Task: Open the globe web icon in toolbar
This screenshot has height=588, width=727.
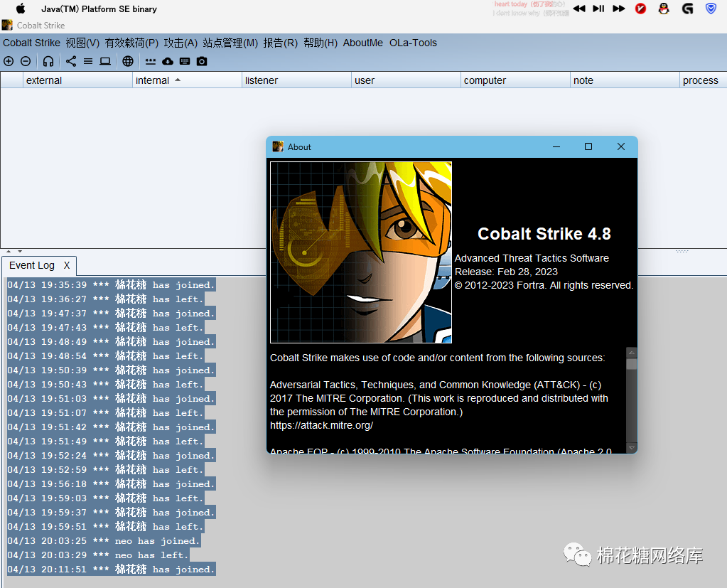Action: (128, 61)
